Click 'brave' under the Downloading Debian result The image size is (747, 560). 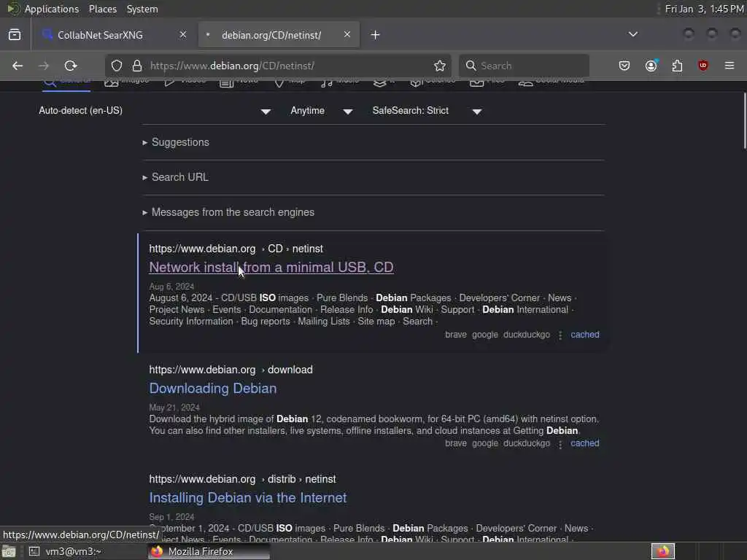click(456, 443)
